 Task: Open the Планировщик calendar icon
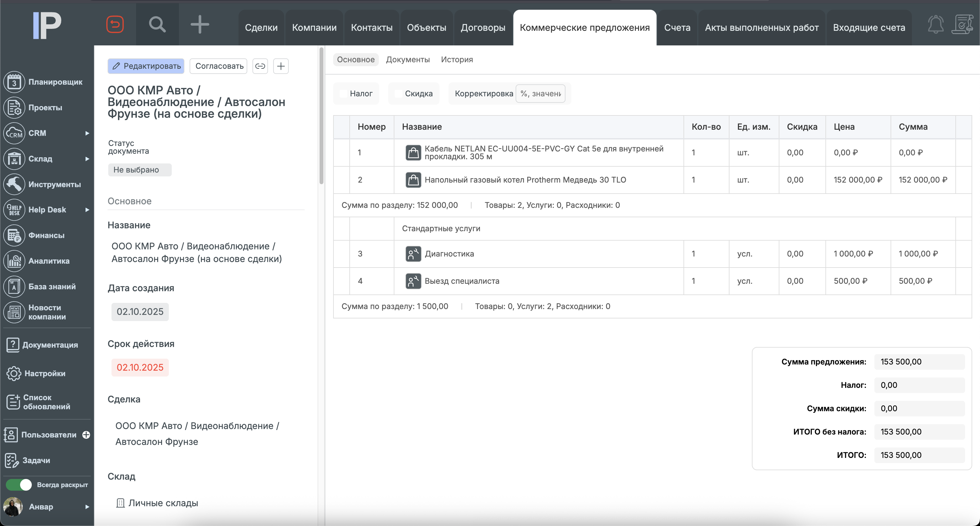[x=14, y=81]
